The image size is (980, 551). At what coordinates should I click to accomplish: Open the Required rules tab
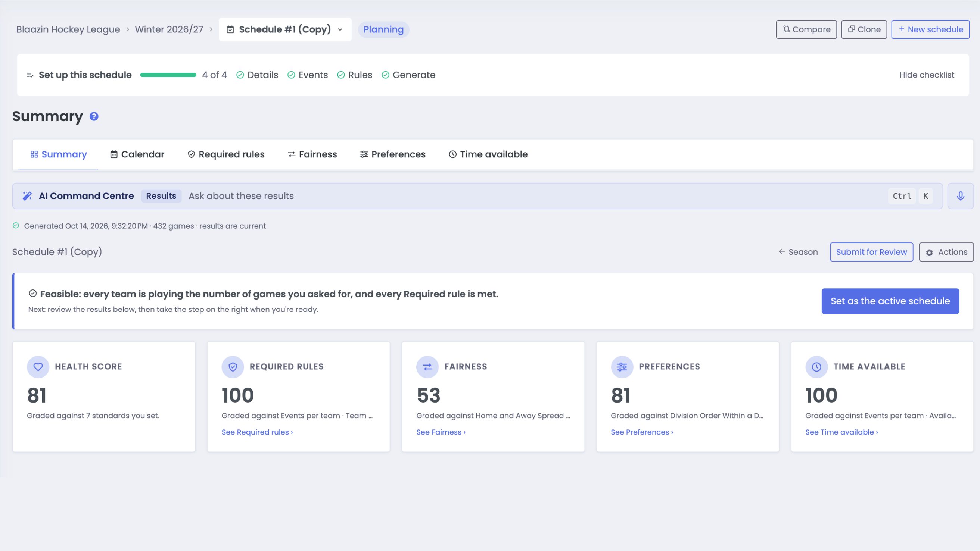click(x=226, y=154)
